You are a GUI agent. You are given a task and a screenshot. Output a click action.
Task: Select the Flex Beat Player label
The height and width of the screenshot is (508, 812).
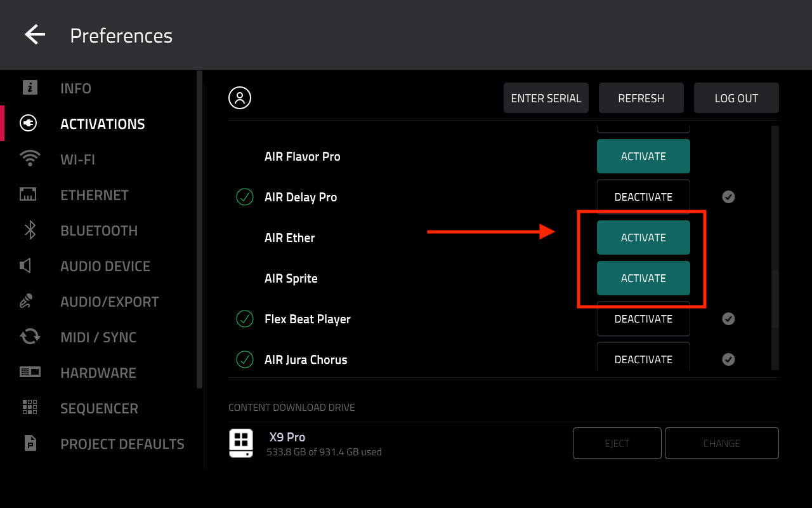coord(308,319)
